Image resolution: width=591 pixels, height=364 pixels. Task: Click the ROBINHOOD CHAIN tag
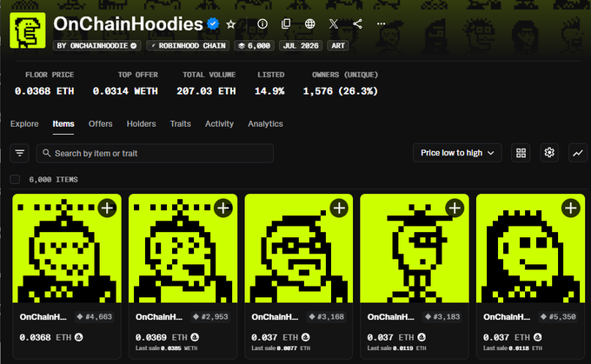click(188, 45)
